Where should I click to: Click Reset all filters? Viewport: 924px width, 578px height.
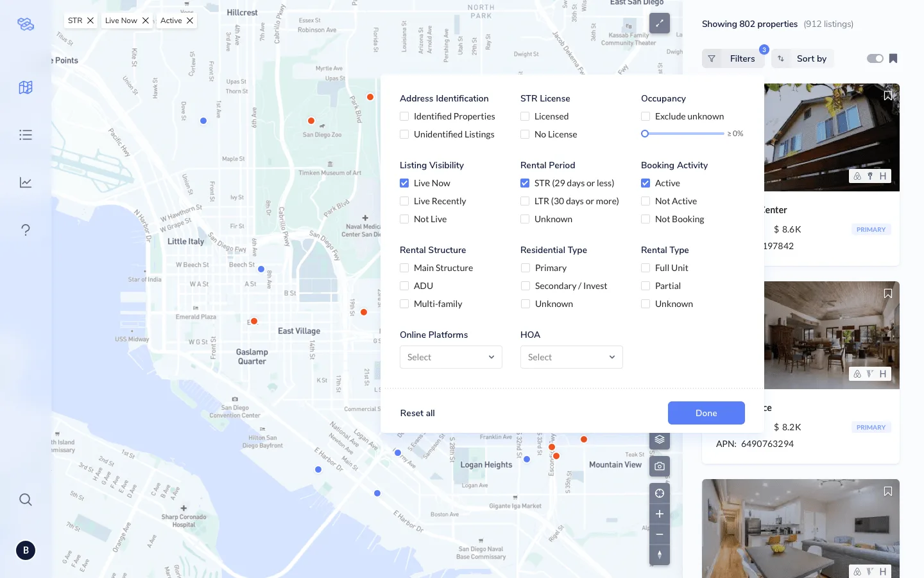pos(417,413)
